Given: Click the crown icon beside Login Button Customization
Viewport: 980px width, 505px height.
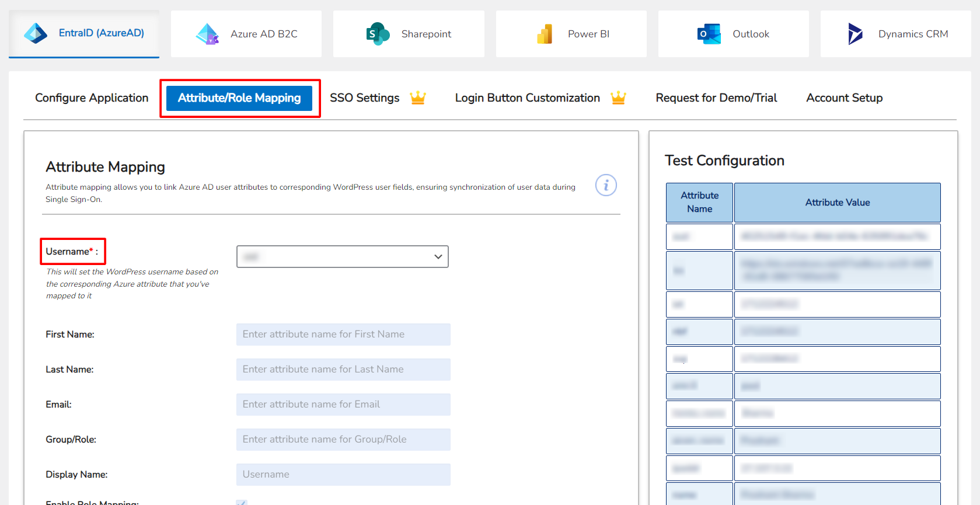Looking at the screenshot, I should (x=619, y=97).
